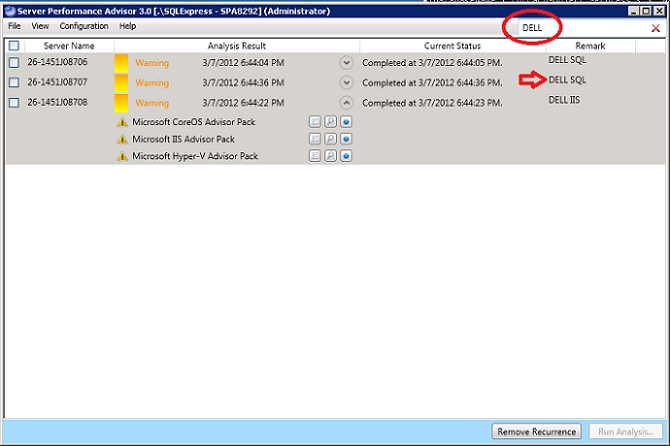The image size is (670, 446).
Task: Click timestamp 3/7/2012 6:44:36 PM
Action: 243,83
